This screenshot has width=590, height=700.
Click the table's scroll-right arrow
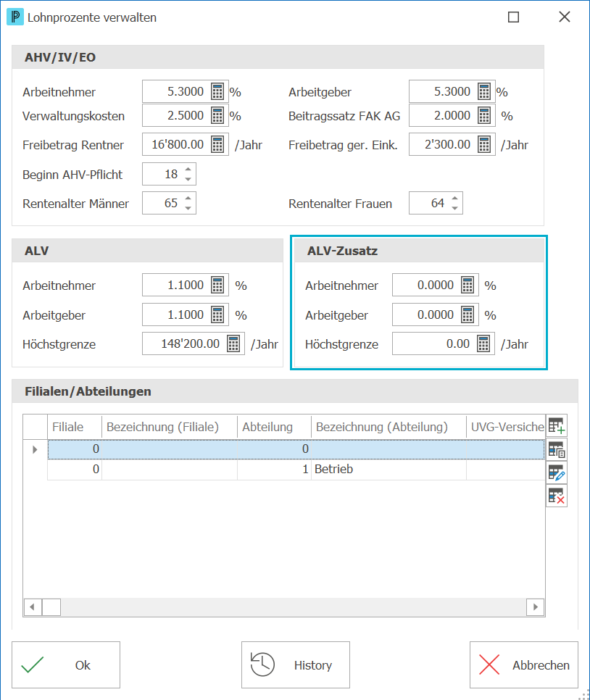point(536,607)
